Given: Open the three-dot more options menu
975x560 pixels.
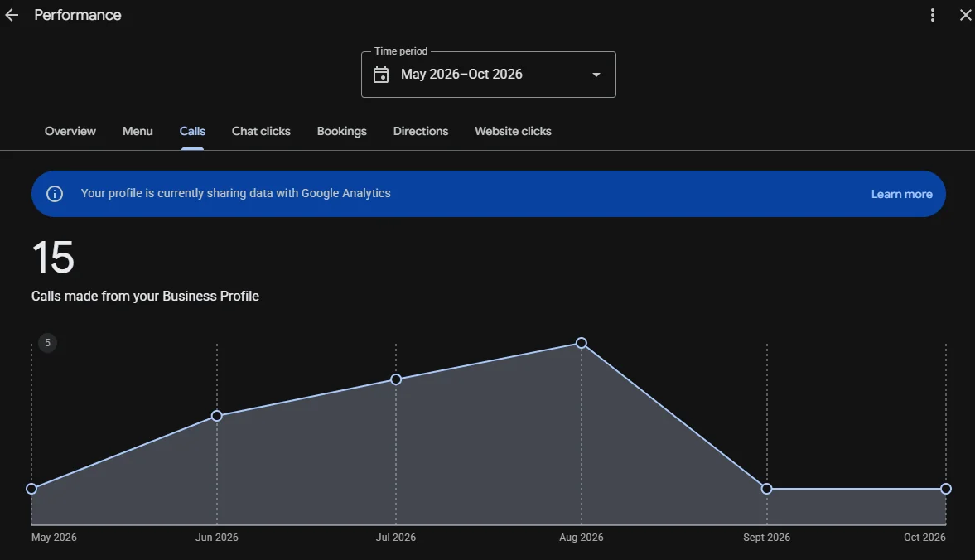Looking at the screenshot, I should [932, 15].
